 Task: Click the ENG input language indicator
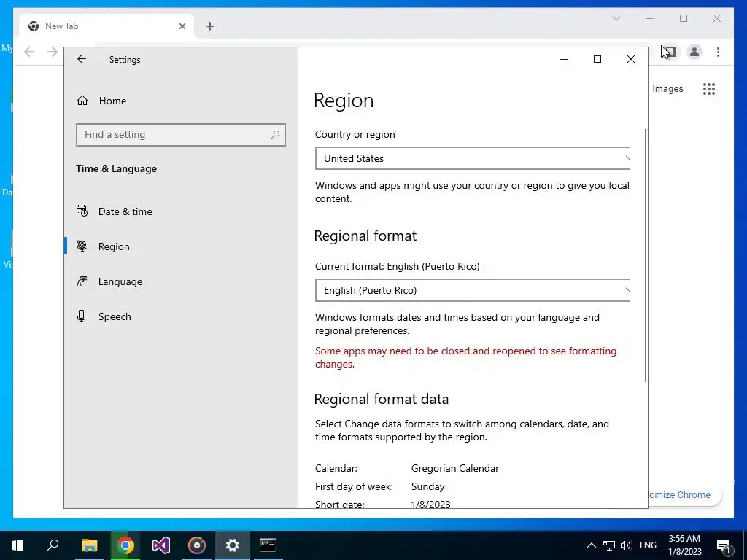pos(648,545)
